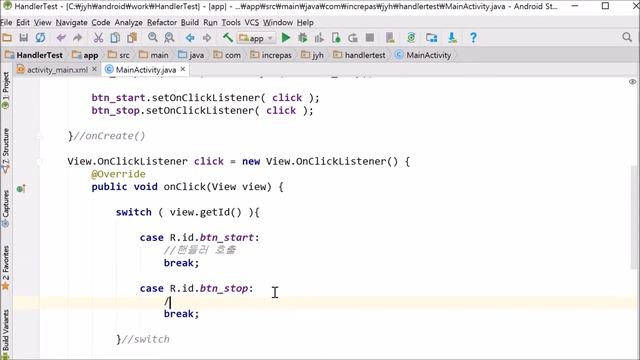Viewport: 640px width, 360px height.
Task: Copy selection using the toolbar icon
Action: (115, 38)
